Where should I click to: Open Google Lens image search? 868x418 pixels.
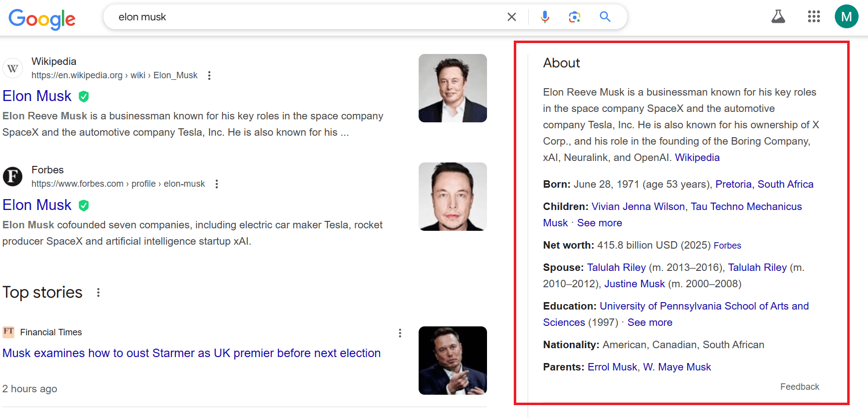pos(575,17)
